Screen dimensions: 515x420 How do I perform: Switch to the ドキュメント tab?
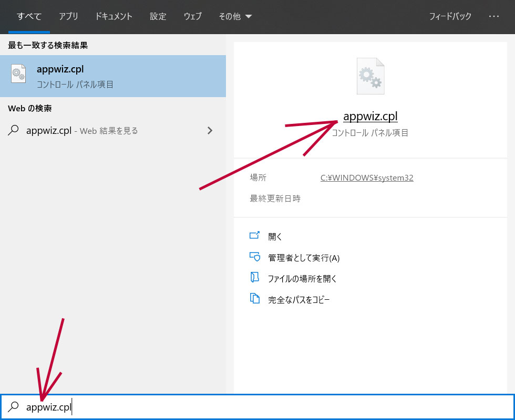click(114, 16)
